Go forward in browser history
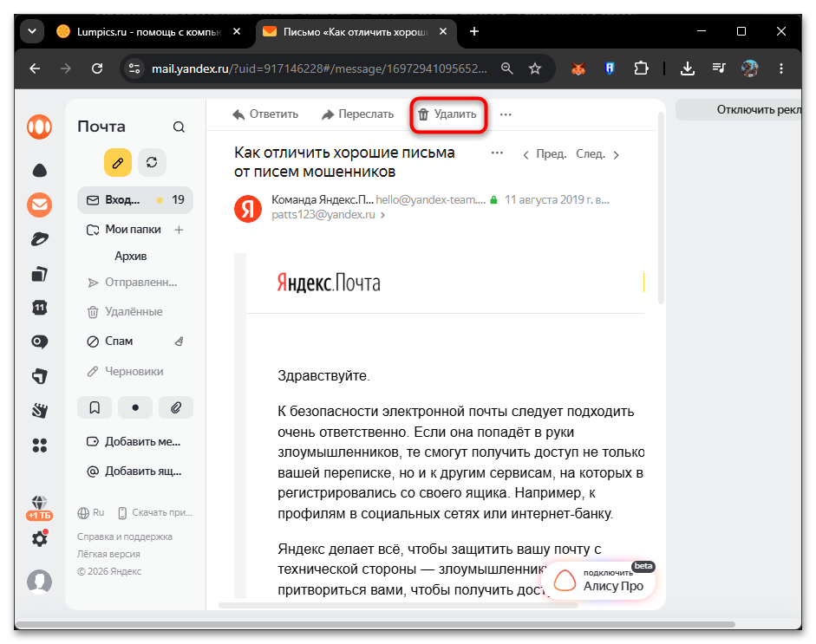 [x=66, y=68]
